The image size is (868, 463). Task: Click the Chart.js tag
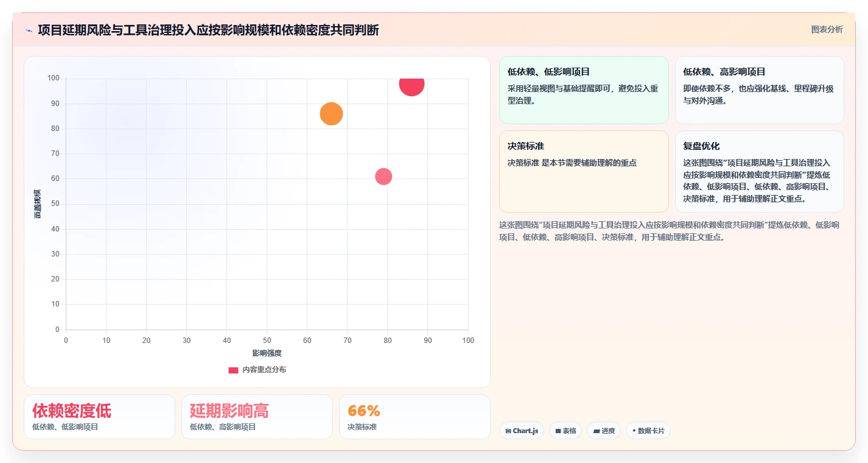(522, 431)
